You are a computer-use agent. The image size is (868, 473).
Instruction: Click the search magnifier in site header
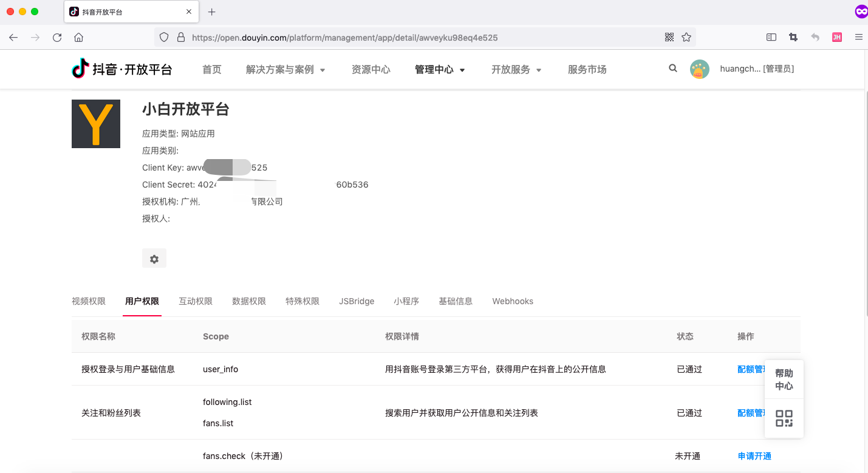[673, 69]
